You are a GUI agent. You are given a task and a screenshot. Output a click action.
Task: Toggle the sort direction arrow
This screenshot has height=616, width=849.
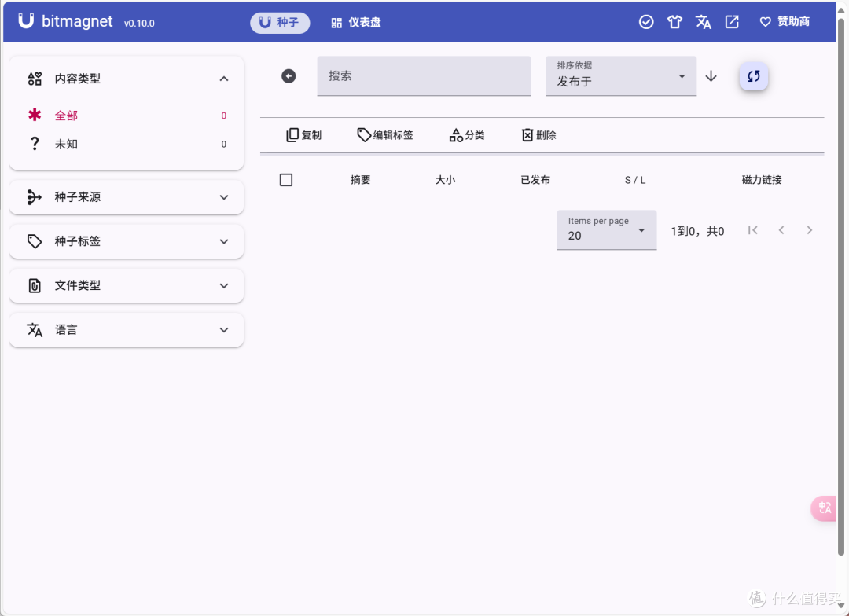pos(711,76)
